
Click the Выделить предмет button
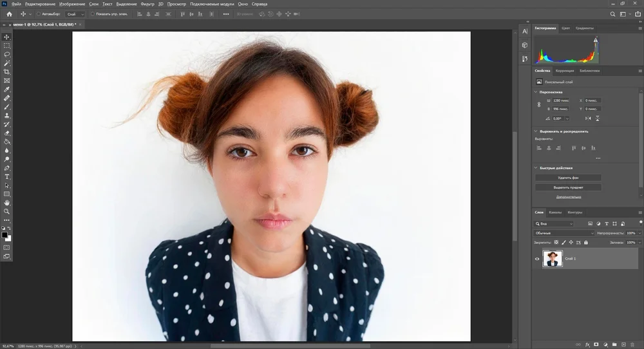tap(568, 187)
